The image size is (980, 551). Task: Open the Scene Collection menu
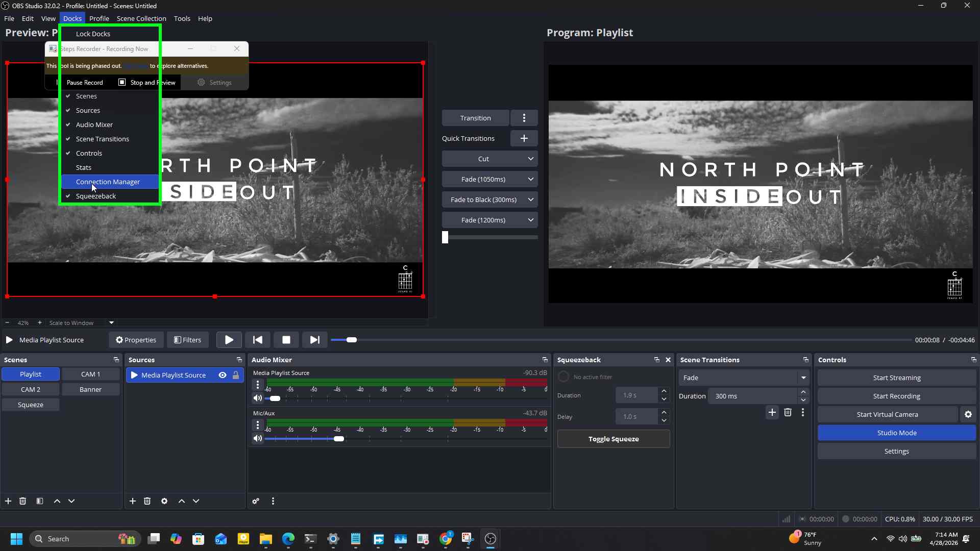tap(141, 18)
